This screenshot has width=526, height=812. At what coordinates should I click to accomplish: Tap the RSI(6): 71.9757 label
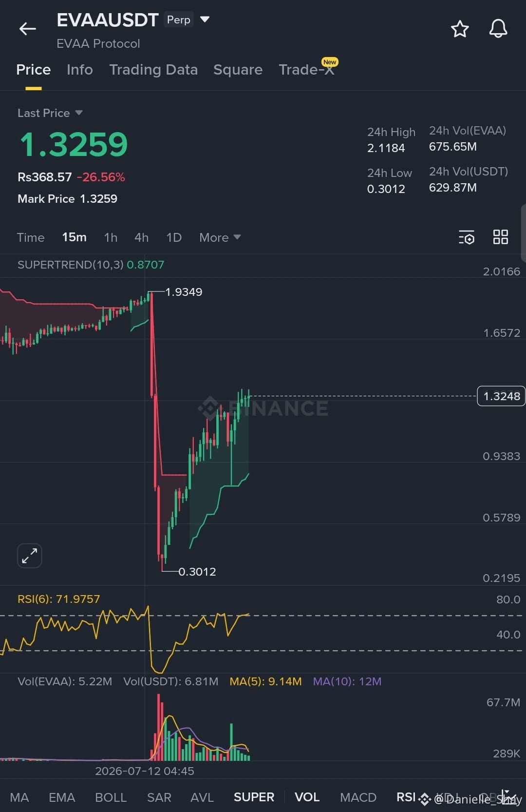tap(59, 599)
